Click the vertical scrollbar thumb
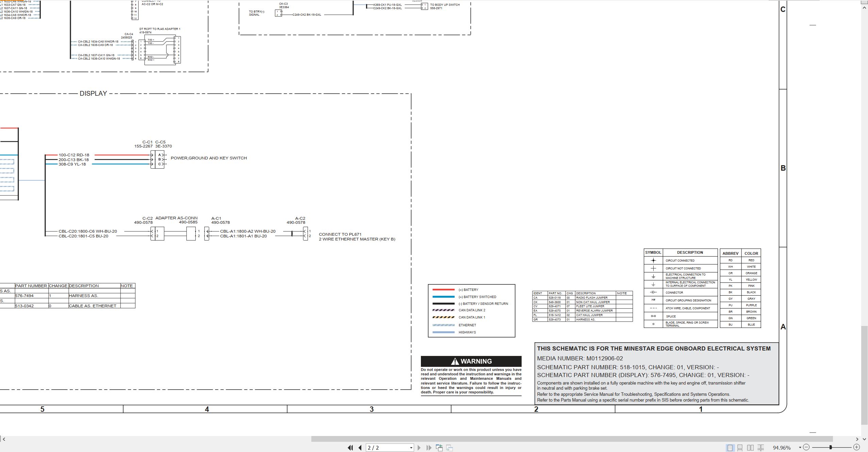The height and width of the screenshot is (452, 868). pos(864,375)
